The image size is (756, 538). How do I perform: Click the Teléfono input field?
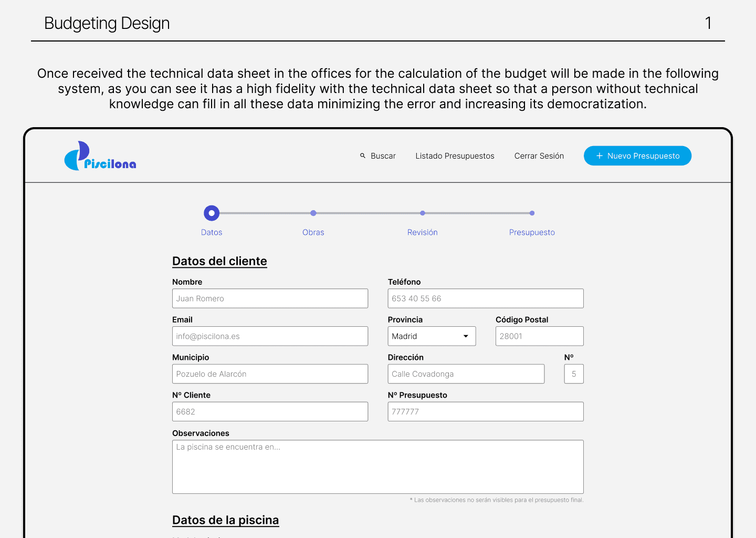point(485,298)
